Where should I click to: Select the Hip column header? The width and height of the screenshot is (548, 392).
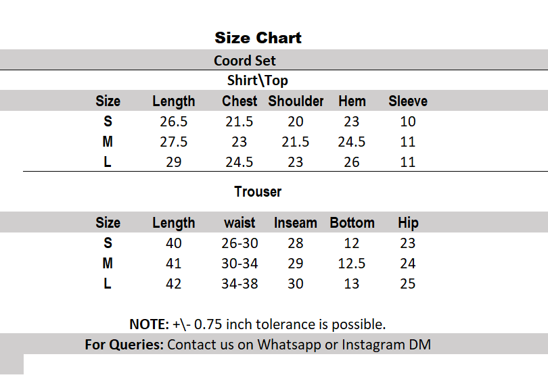point(408,223)
